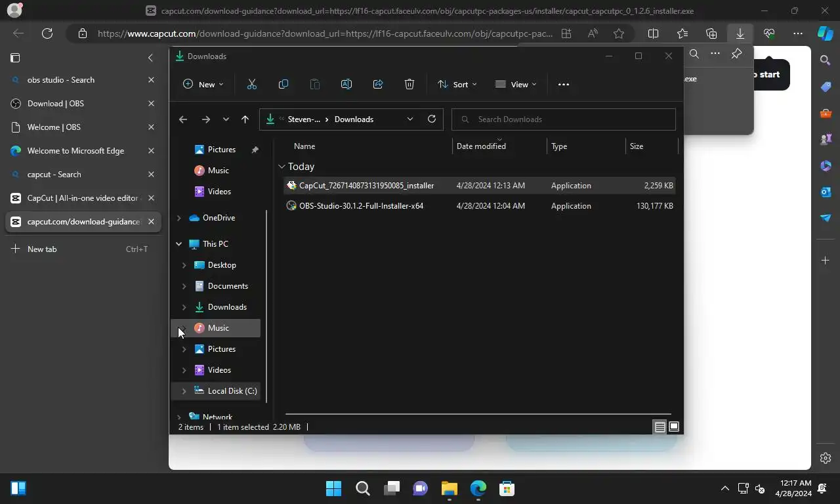Open Recent locations dropdown arrow
This screenshot has height=504, width=840.
pos(226,119)
